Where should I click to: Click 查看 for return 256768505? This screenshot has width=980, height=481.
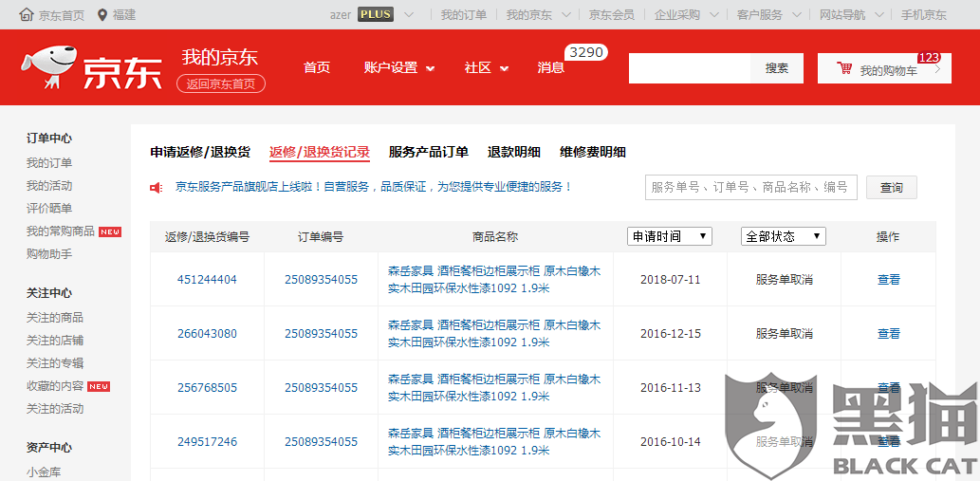[x=888, y=388]
